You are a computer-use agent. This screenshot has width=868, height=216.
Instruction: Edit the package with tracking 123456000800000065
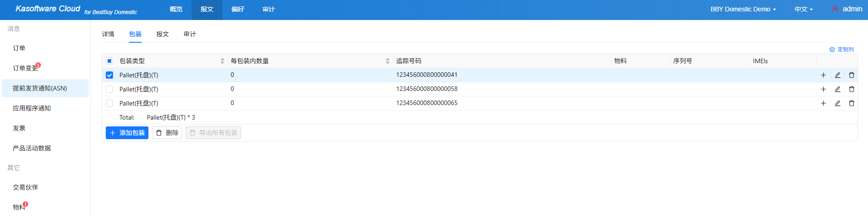(837, 103)
